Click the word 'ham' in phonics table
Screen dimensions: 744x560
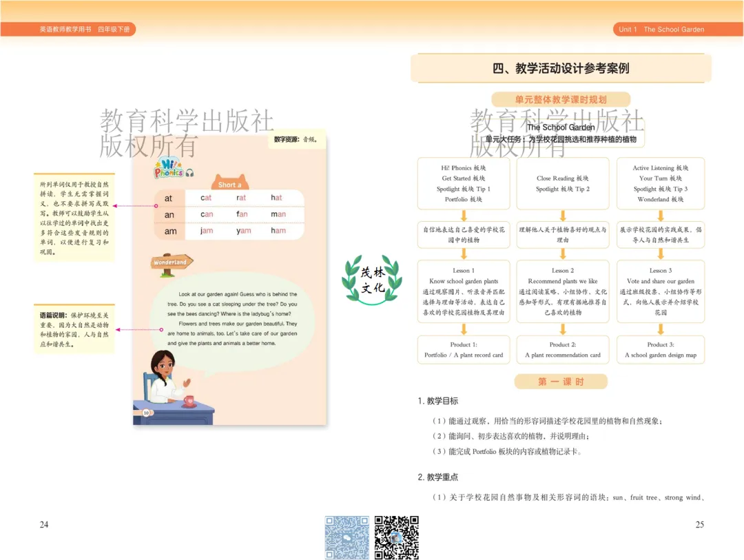[x=278, y=231]
